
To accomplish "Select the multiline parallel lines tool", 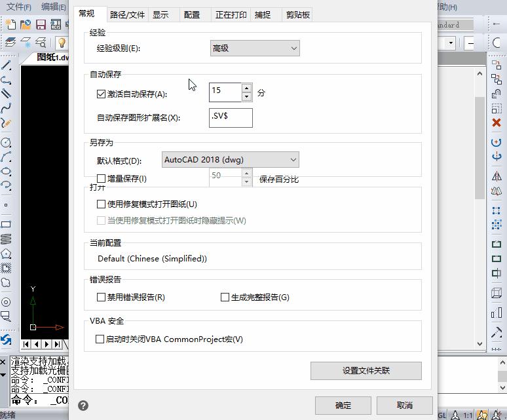I will [x=6, y=94].
